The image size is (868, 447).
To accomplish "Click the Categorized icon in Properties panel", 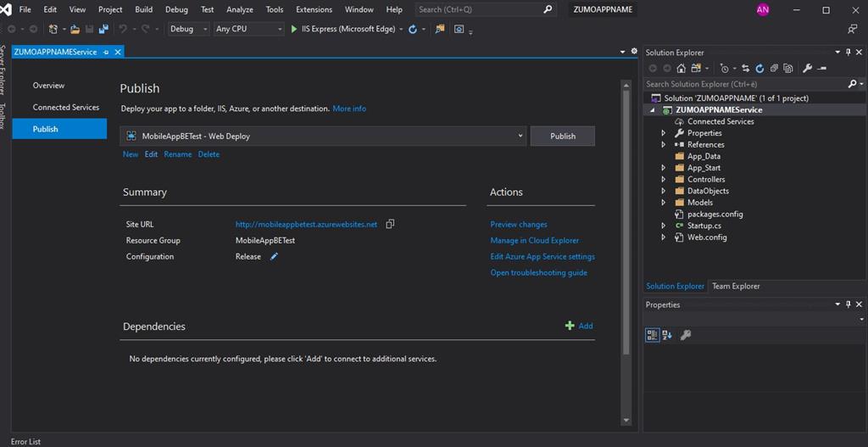I will point(652,334).
